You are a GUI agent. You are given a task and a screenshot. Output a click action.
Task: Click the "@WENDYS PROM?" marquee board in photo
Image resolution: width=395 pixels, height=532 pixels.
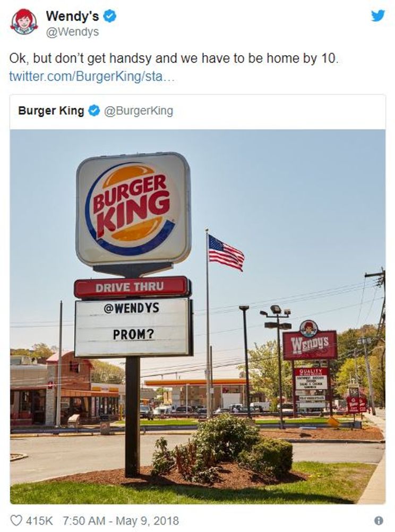tap(133, 326)
